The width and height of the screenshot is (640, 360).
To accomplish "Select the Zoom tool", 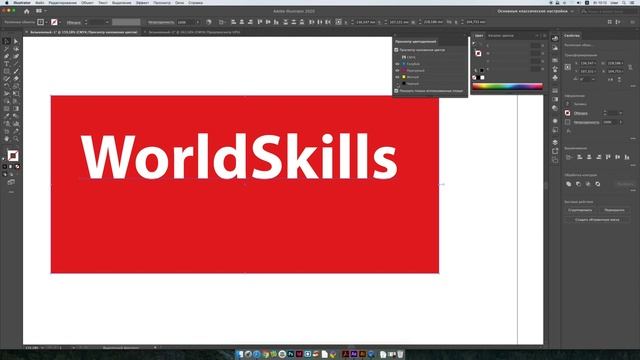I will click(x=16, y=139).
